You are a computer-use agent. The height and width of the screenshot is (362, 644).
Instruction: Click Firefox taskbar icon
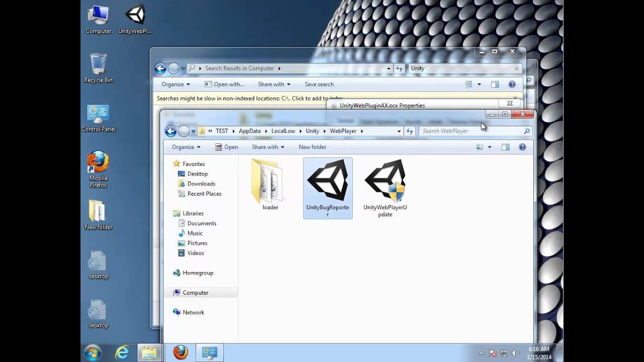point(180,352)
